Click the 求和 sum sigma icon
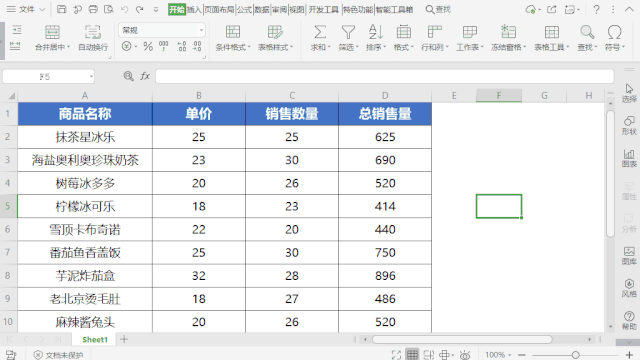Screen dimensions: 640x360 point(320,32)
